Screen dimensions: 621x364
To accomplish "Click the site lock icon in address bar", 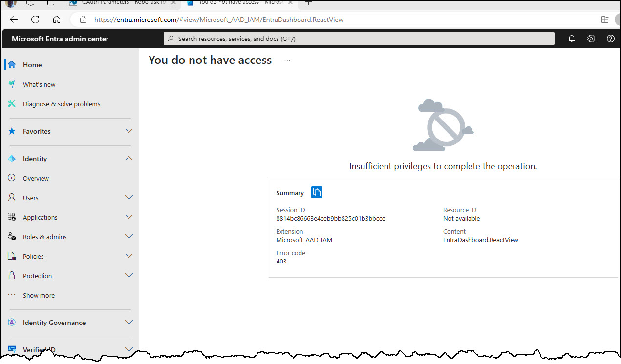I will click(x=83, y=20).
